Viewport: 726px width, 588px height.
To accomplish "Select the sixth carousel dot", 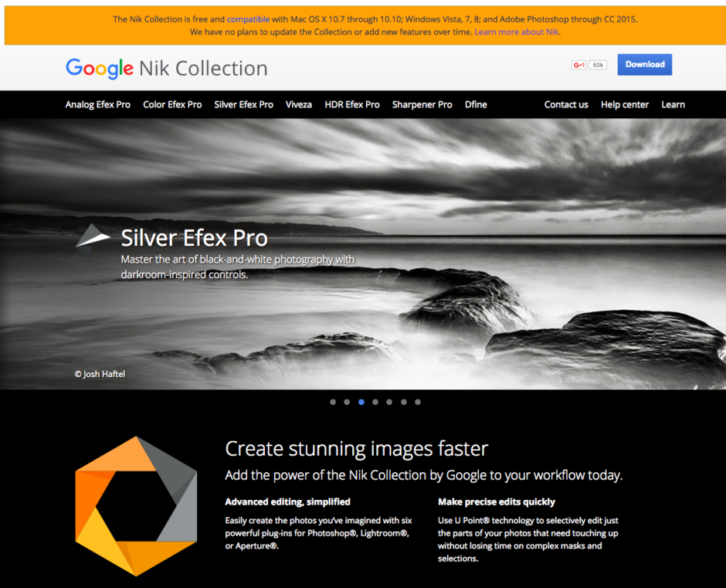I will (404, 403).
